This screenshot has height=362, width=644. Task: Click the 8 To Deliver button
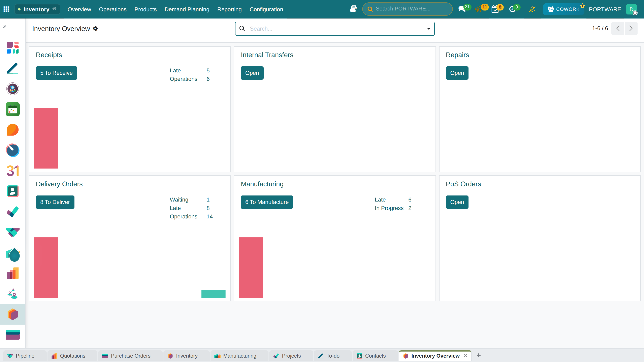(55, 202)
